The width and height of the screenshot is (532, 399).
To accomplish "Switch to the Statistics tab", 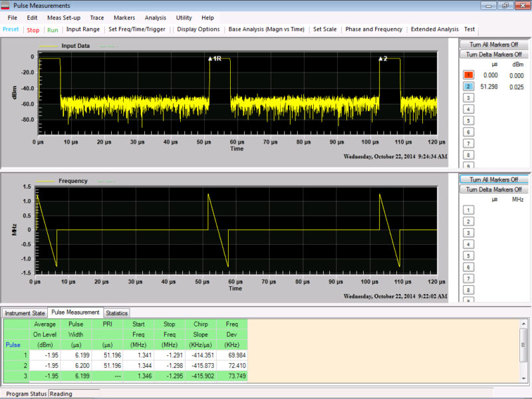I will [116, 313].
